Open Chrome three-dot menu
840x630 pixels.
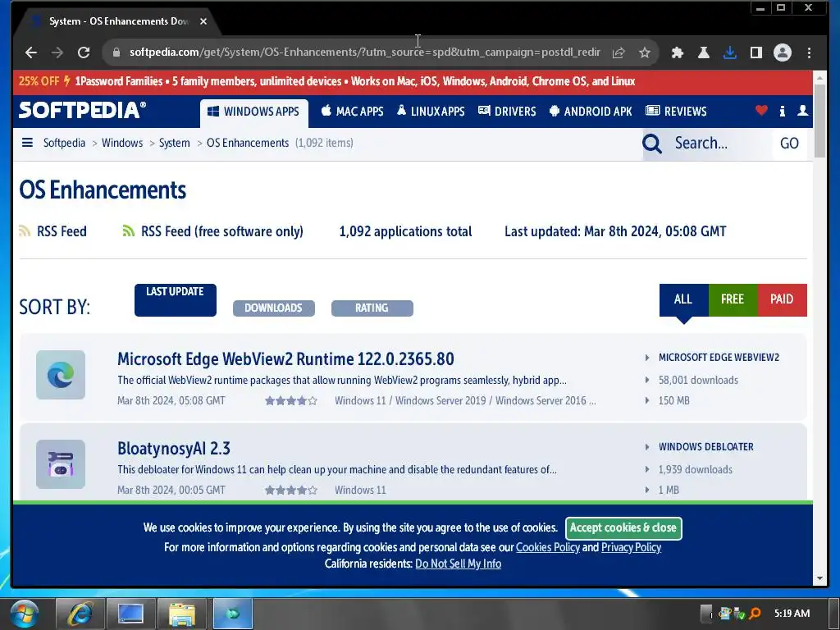click(x=809, y=52)
